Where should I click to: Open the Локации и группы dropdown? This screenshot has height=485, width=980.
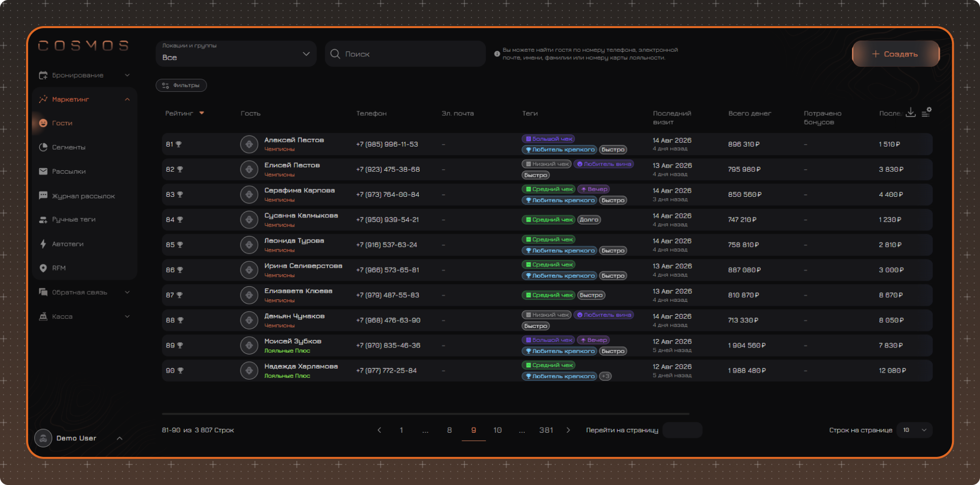point(236,54)
